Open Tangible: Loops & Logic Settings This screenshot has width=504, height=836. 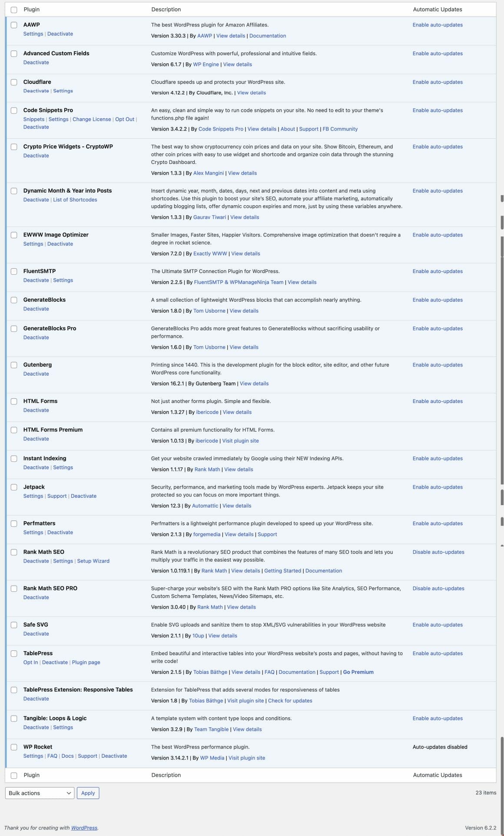(x=63, y=727)
